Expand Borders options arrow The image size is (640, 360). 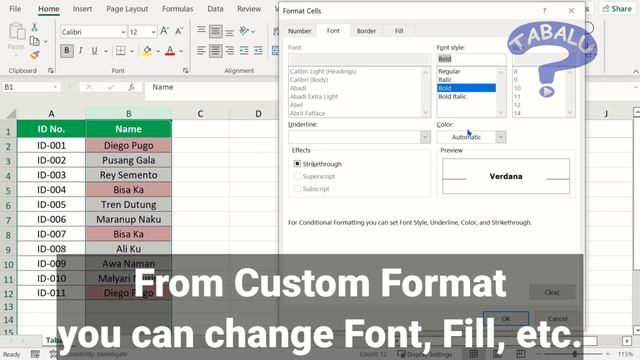(132, 51)
